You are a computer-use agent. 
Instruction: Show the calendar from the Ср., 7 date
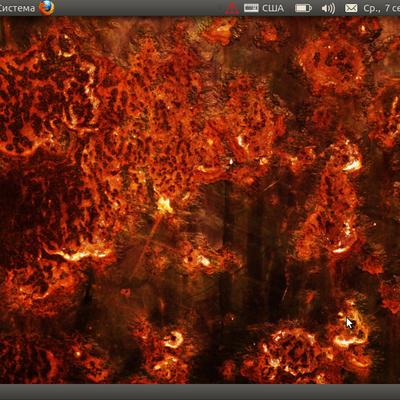click(381, 8)
